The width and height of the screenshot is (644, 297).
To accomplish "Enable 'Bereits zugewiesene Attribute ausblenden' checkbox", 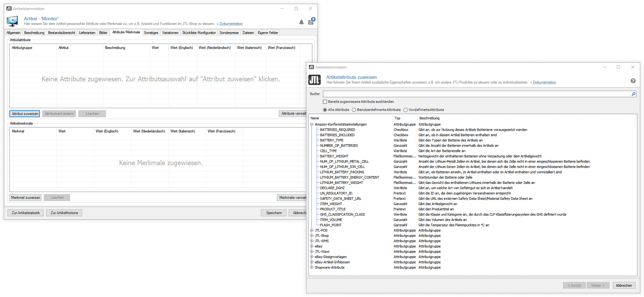I will [x=325, y=102].
